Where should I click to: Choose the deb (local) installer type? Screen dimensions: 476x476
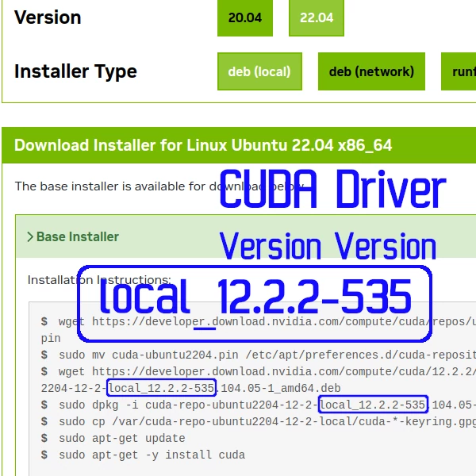259,71
